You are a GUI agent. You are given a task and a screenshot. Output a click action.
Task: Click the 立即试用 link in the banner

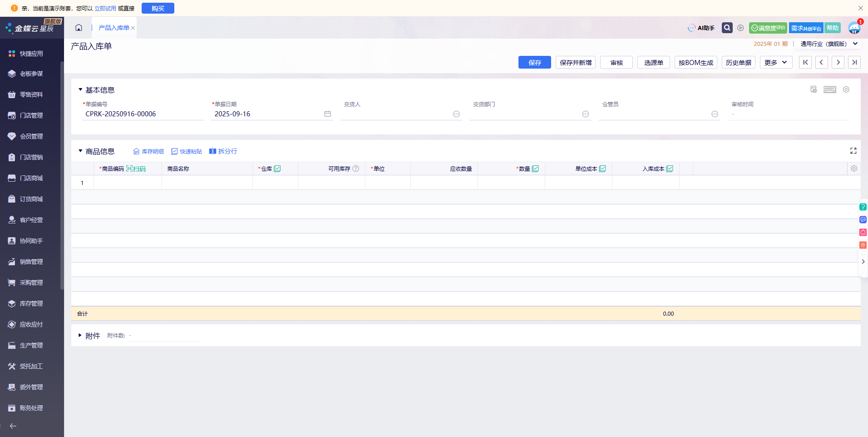click(105, 8)
